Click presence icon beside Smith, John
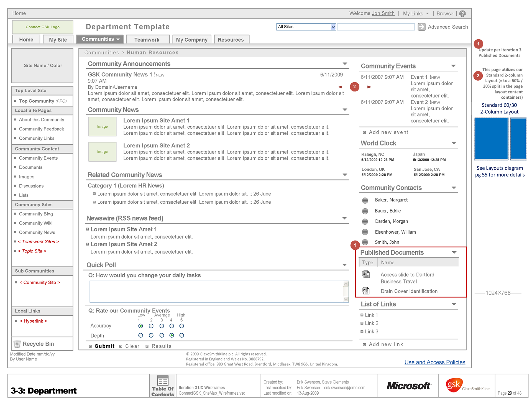This screenshot has height=401, width=532. coord(365,242)
